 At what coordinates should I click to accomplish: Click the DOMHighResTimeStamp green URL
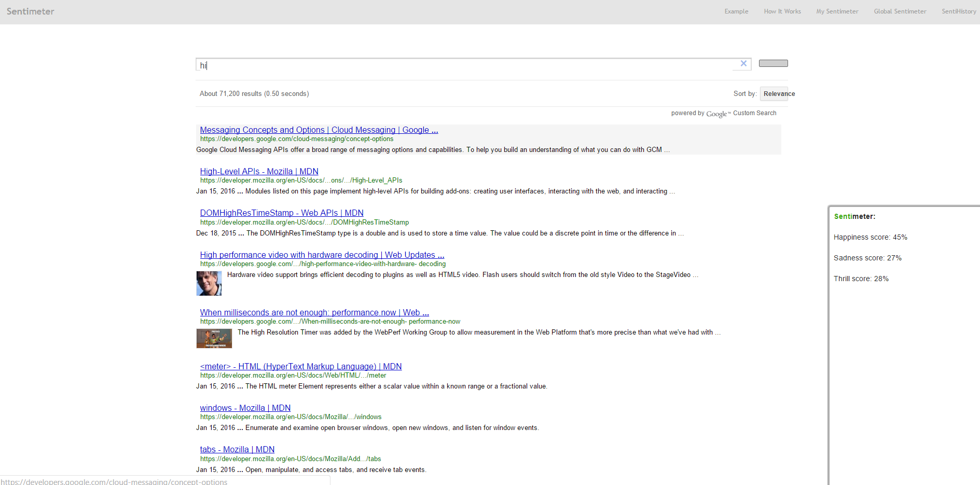(x=305, y=223)
